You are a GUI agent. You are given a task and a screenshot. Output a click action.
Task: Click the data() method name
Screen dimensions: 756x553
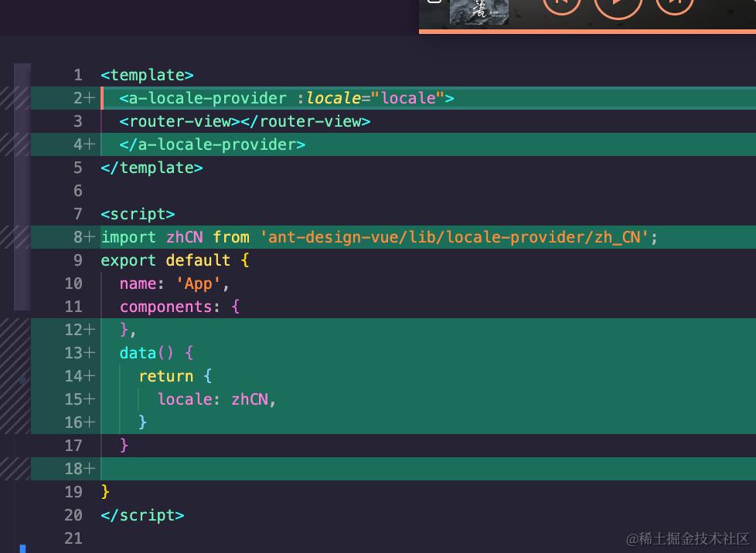tap(138, 353)
